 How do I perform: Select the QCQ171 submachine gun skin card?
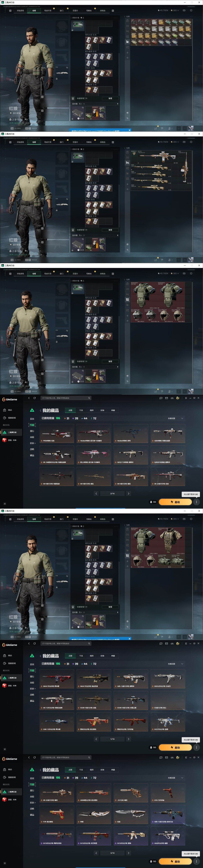tap(131, 455)
